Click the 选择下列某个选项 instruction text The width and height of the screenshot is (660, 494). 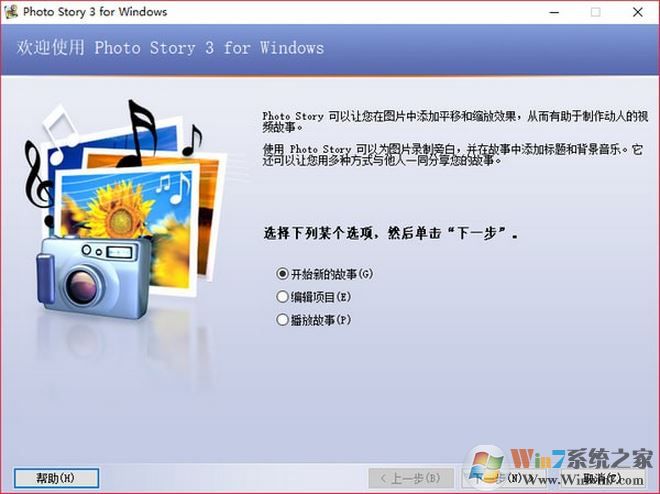389,234
